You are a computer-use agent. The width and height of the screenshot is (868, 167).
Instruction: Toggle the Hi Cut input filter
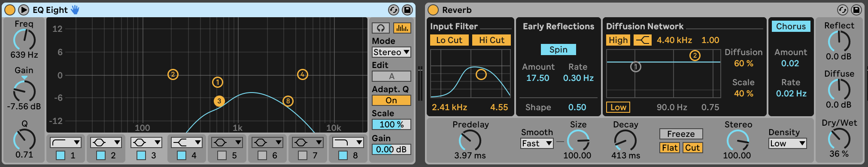[x=492, y=40]
